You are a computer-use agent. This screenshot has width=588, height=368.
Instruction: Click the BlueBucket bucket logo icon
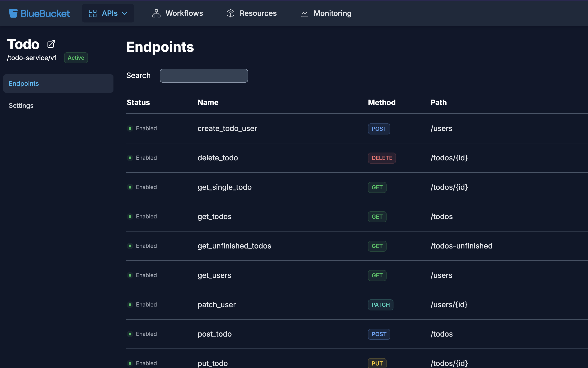point(13,13)
